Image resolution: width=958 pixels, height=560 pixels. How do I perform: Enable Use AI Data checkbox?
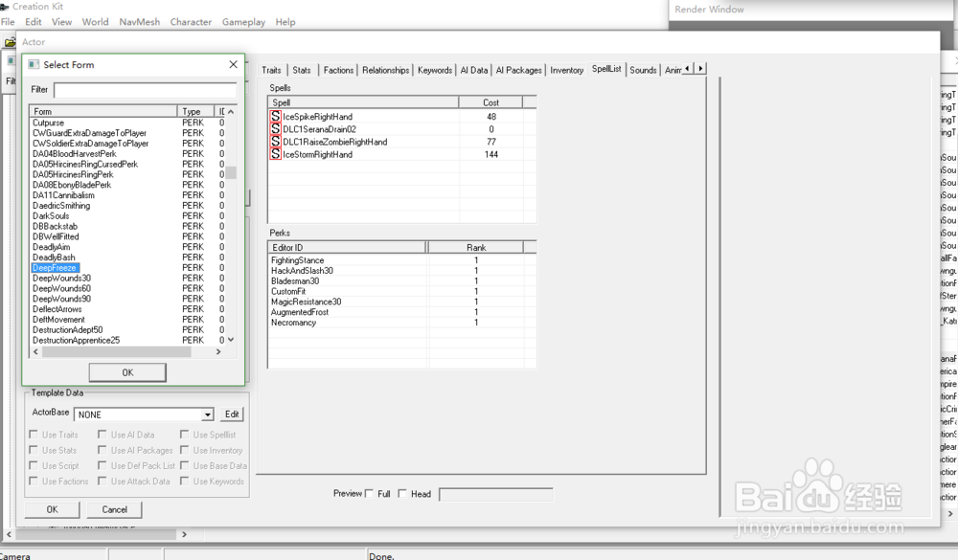pos(103,435)
